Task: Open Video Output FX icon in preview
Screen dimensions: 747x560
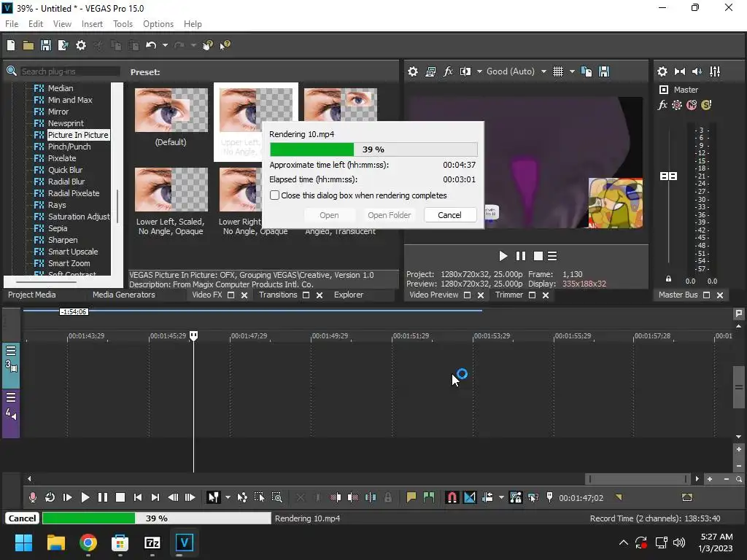Action: (448, 71)
